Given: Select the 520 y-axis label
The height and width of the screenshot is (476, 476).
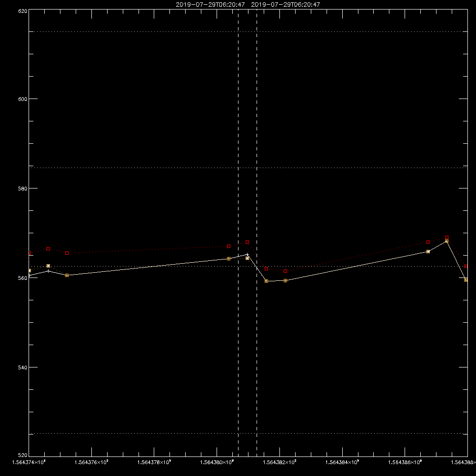Looking at the screenshot, I should 23,455.
